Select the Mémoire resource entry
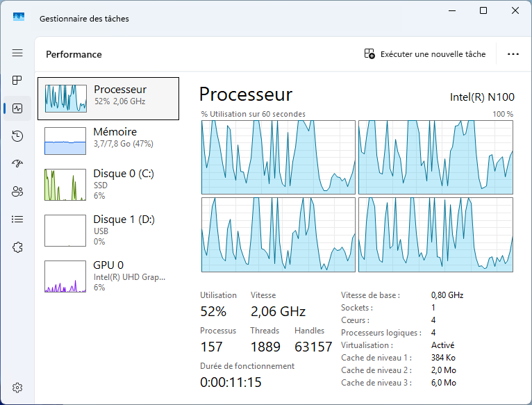 [108, 140]
